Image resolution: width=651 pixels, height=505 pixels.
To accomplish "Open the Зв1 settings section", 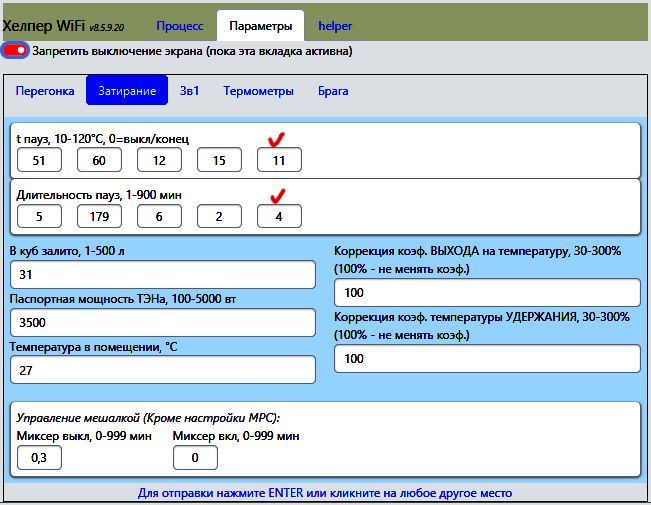I will [x=190, y=91].
